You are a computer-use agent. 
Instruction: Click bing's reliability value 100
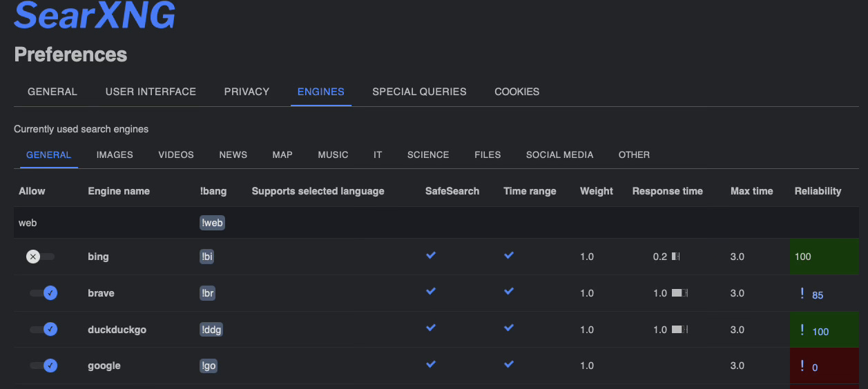[x=803, y=257]
